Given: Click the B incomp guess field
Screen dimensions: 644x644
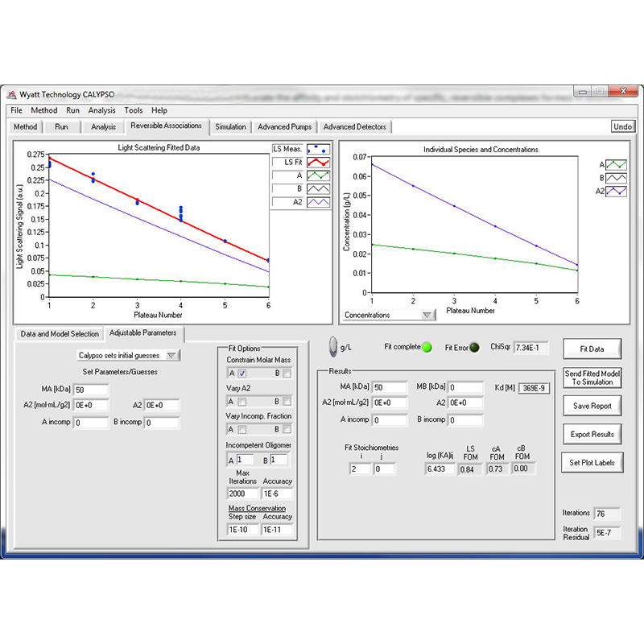Looking at the screenshot, I should (x=162, y=423).
